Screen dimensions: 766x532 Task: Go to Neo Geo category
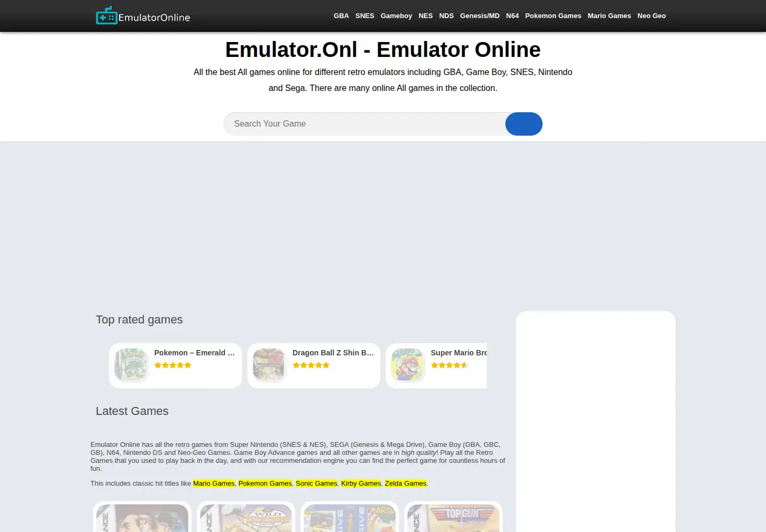point(652,16)
